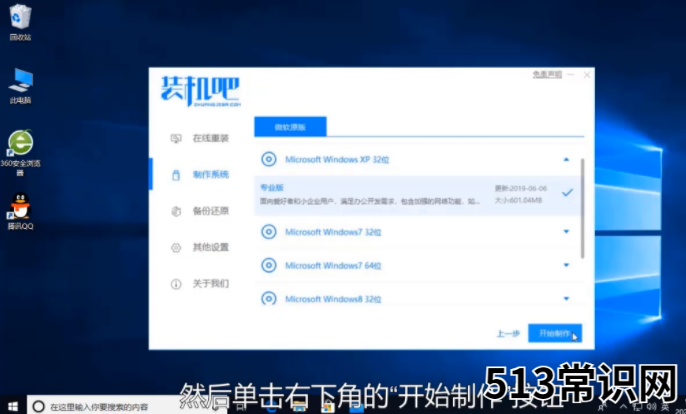Click the 在线重装 sidebar icon

click(x=176, y=139)
